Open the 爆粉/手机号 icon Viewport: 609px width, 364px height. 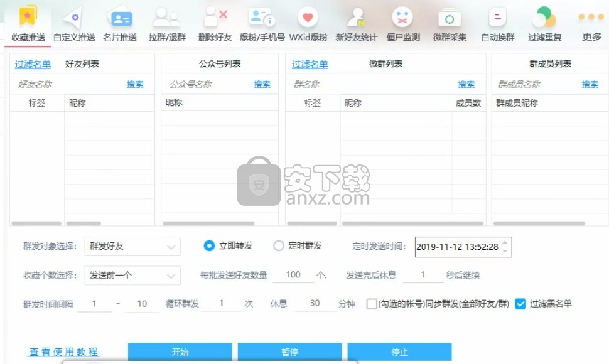(x=262, y=18)
